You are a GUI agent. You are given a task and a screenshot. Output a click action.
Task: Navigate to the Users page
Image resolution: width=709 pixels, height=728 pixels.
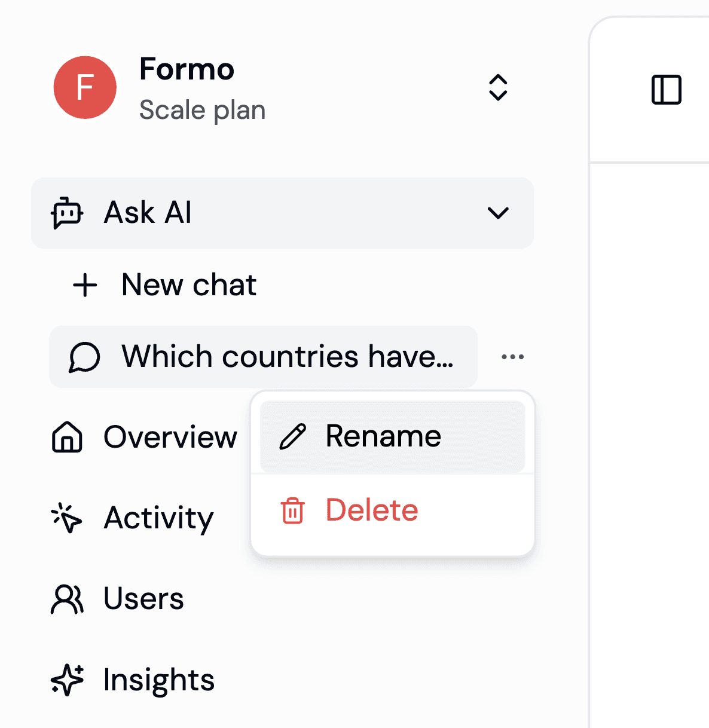tap(143, 599)
